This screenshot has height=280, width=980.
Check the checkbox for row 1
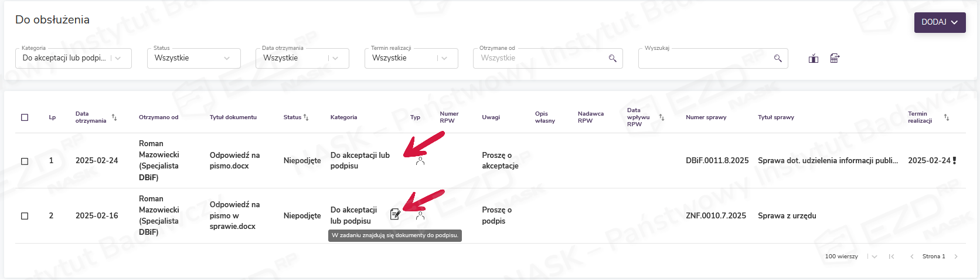[25, 161]
